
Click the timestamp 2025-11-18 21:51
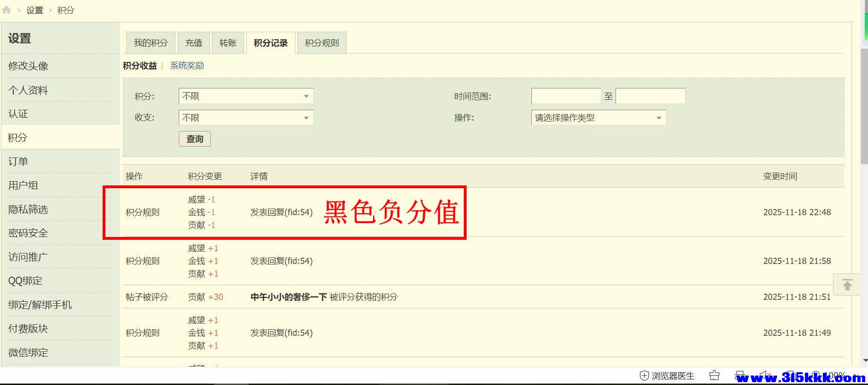[797, 297]
